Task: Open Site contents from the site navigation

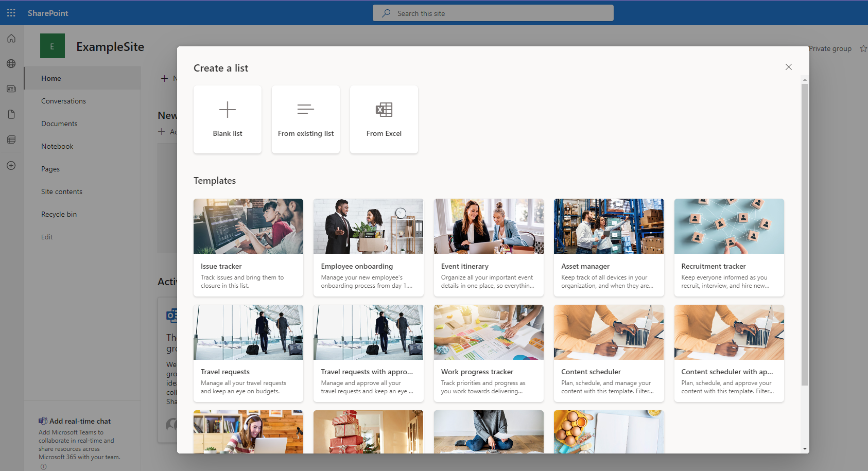Action: coord(61,191)
